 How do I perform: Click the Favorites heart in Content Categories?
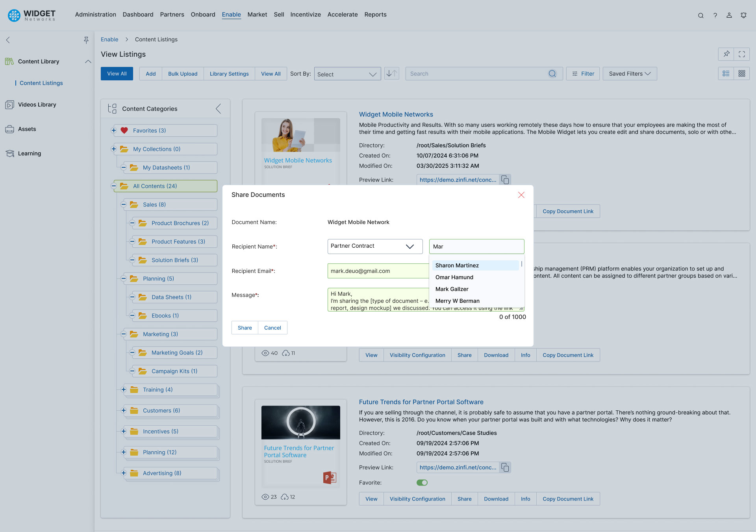coord(124,130)
